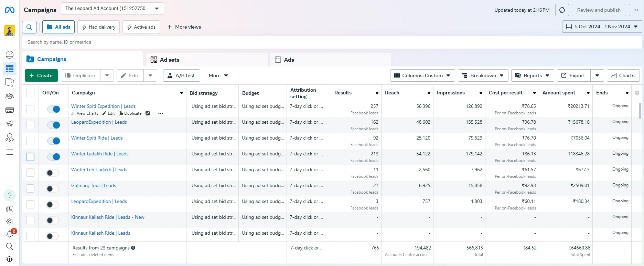Viewport: 644px width, 266px height.
Task: Open the Meta logo home icon
Action: 10,10
